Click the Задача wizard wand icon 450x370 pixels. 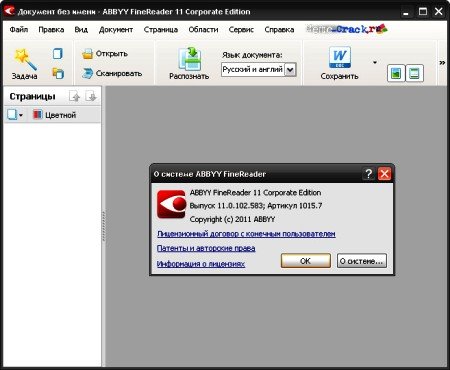click(x=24, y=59)
